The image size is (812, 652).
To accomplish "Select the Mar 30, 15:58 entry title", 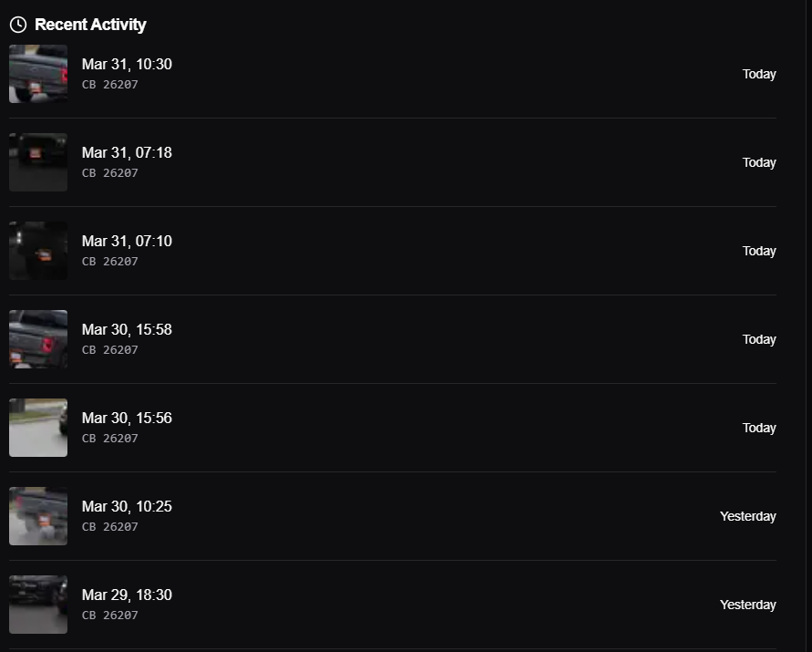I will tap(127, 329).
